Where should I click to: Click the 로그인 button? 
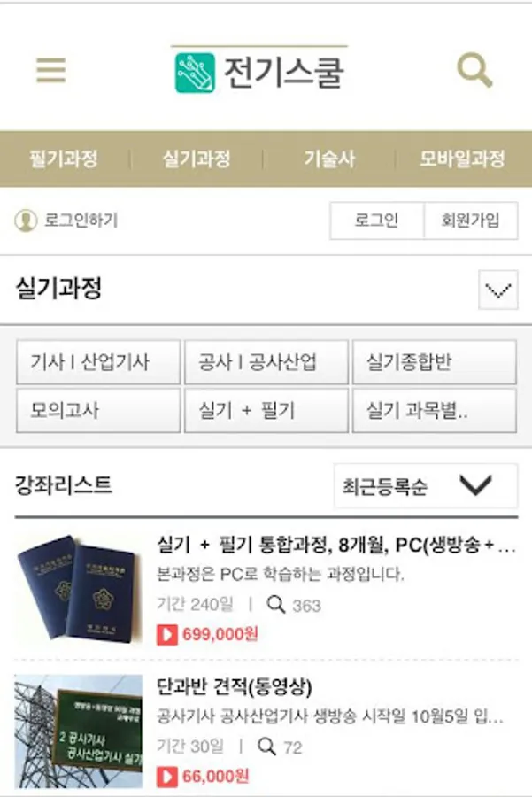[x=376, y=221]
